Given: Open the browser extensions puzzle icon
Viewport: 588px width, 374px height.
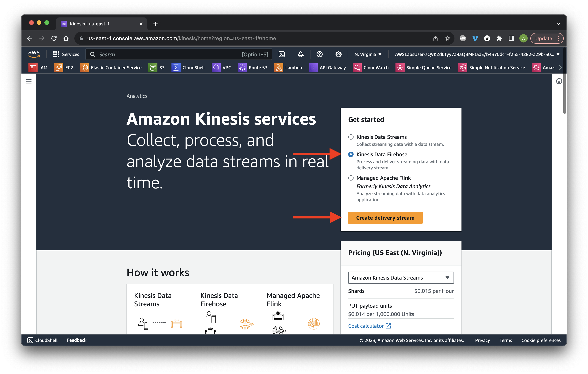Looking at the screenshot, I should 499,38.
